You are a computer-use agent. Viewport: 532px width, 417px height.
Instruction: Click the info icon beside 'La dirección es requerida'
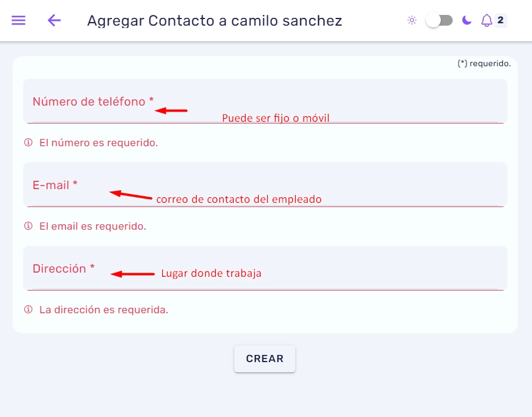tap(29, 310)
